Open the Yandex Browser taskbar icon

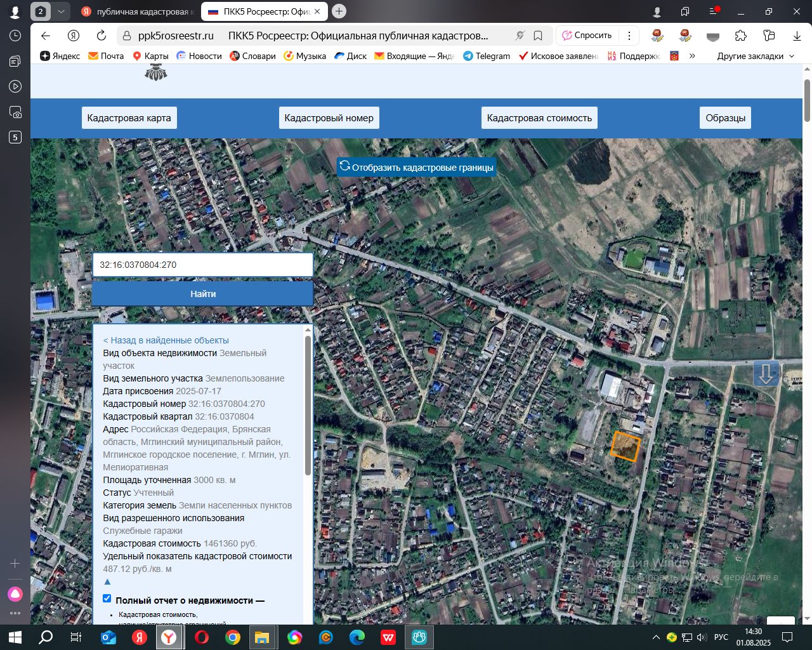tap(168, 637)
